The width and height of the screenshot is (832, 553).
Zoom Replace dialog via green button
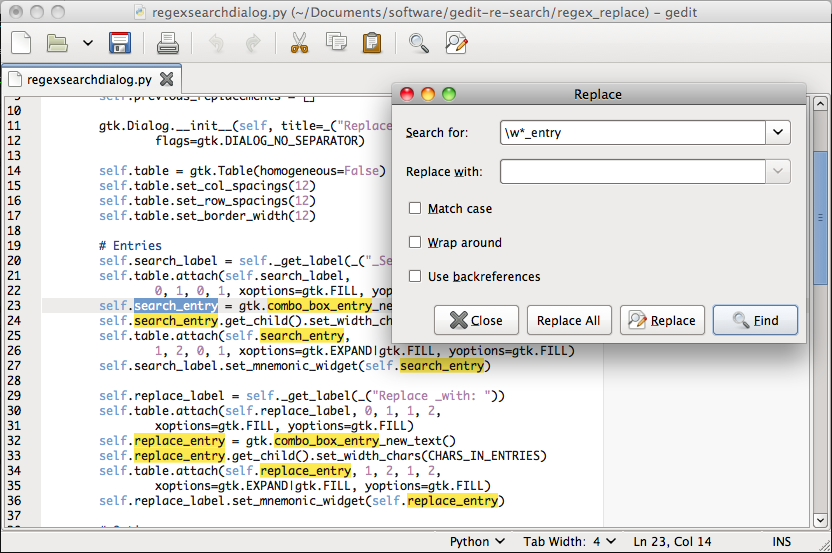(x=449, y=94)
